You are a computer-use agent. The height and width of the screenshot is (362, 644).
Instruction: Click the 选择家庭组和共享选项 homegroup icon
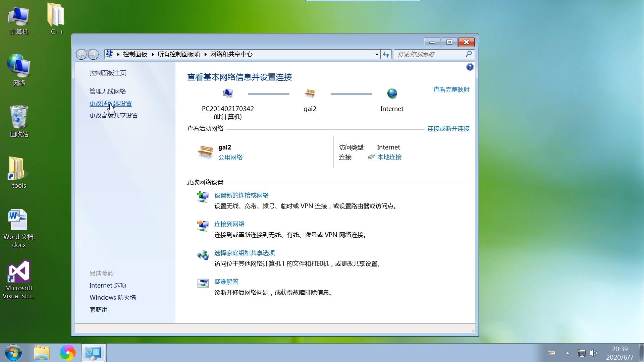tap(203, 255)
